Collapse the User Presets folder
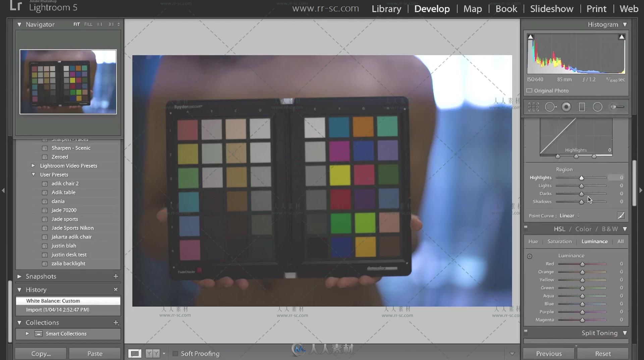The width and height of the screenshot is (644, 360). point(33,174)
